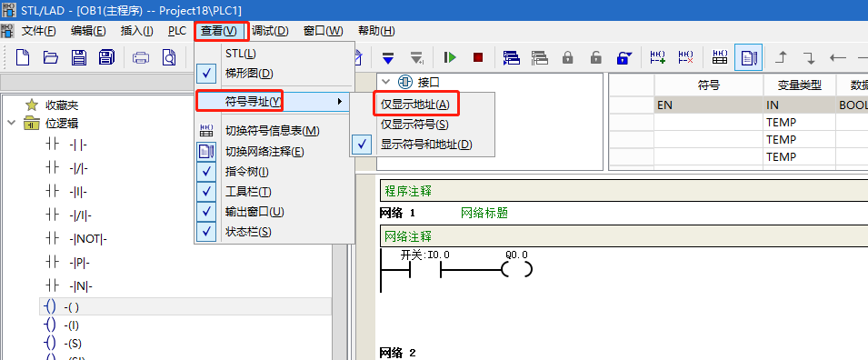Image resolution: width=868 pixels, height=360 pixels.
Task: Start the PLC with green Run icon
Action: tap(450, 57)
